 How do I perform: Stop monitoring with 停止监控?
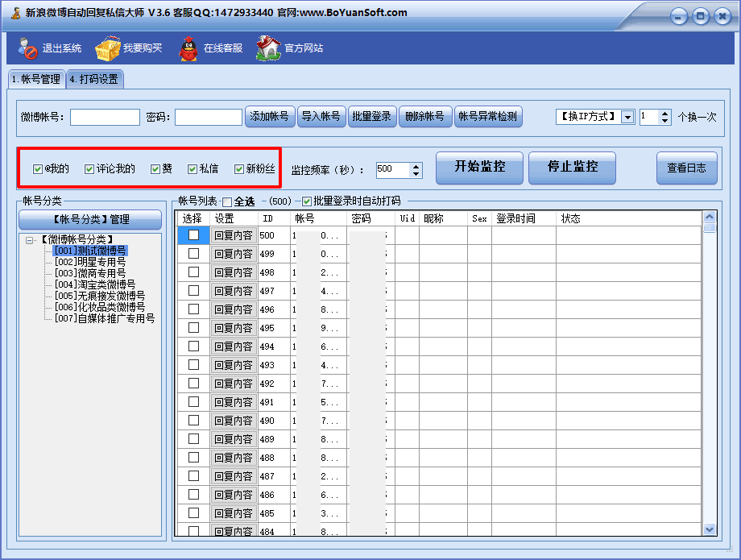point(573,168)
